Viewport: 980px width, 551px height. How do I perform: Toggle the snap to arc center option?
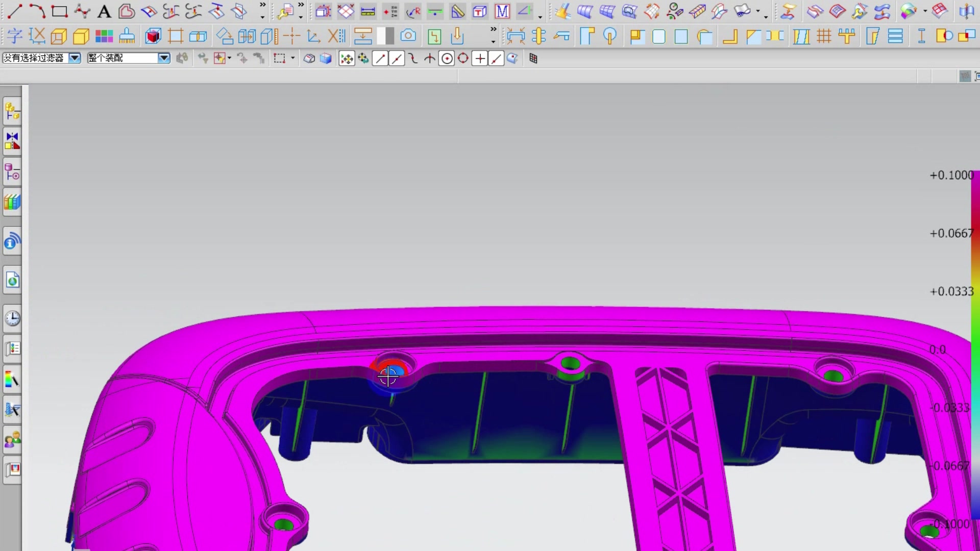click(447, 59)
